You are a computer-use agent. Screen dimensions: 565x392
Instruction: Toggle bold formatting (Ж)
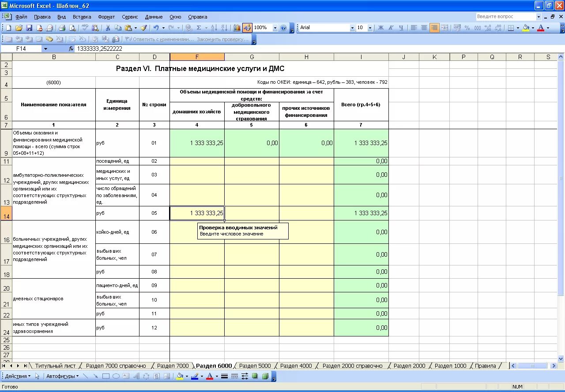click(381, 28)
